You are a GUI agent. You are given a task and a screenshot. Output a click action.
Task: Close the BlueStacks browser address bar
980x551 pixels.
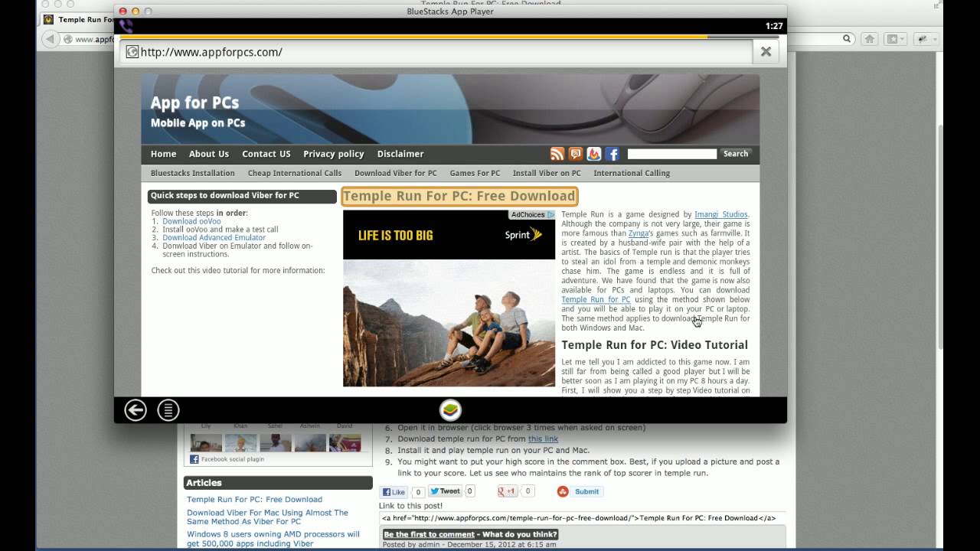point(765,52)
